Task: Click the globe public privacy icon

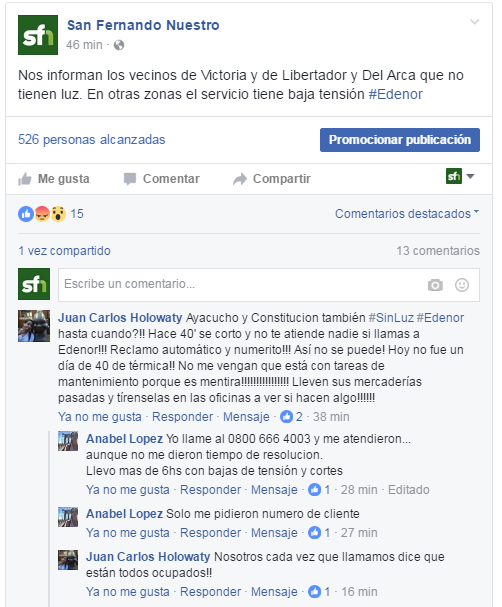Action: pyautogui.click(x=119, y=45)
